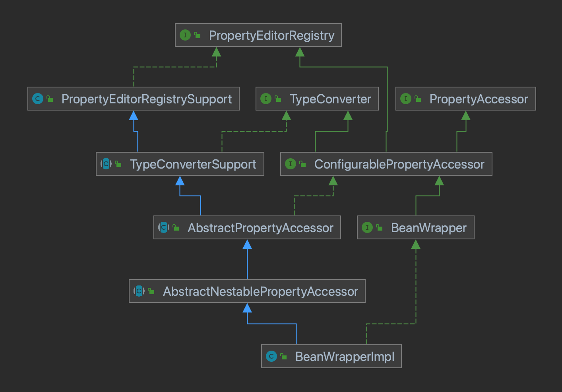
Task: Select the AbstractPropertyAccessor node label
Action: click(x=260, y=228)
